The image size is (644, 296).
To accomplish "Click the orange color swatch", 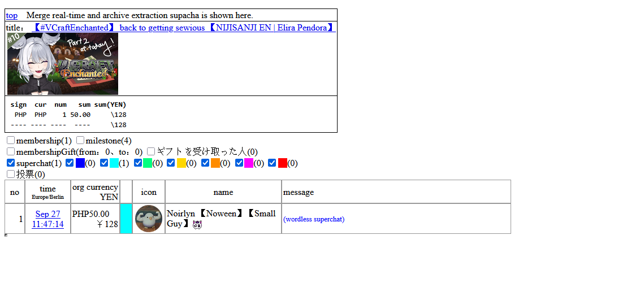I will tap(215, 163).
